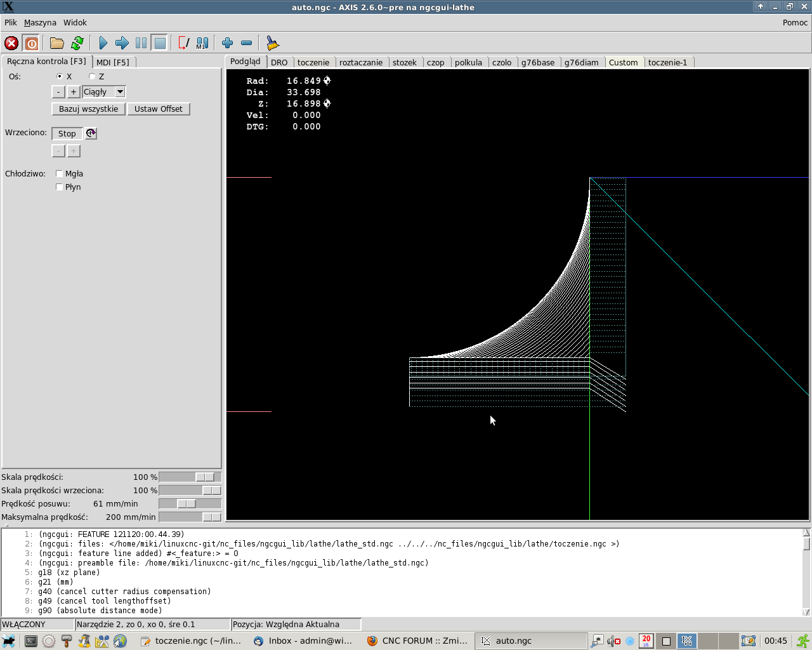Toggle skip lines with block delete icon
The height and width of the screenshot is (650, 812).
(x=183, y=43)
